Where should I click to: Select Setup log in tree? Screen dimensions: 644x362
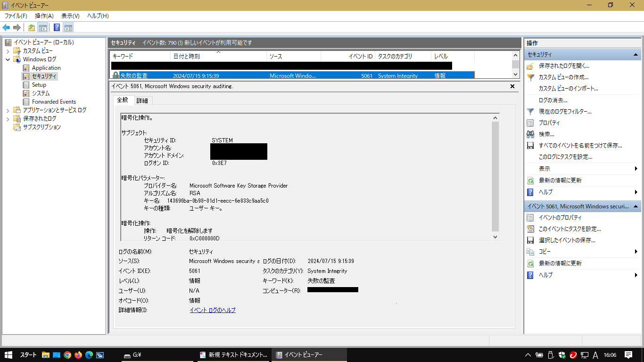click(39, 85)
